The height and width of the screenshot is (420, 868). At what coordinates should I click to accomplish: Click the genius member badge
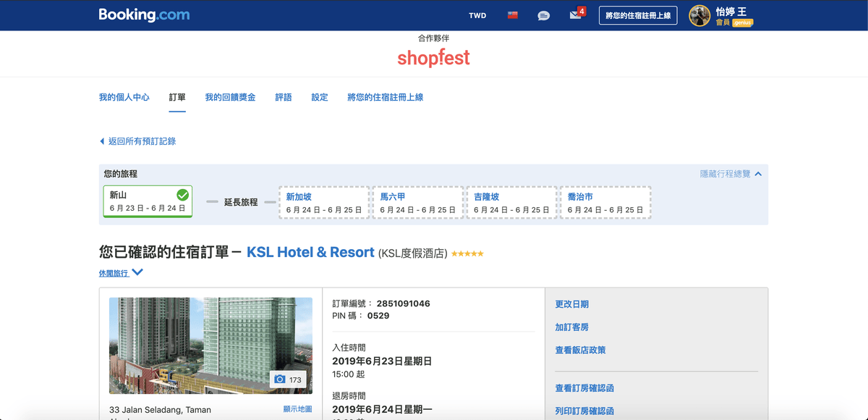(742, 22)
